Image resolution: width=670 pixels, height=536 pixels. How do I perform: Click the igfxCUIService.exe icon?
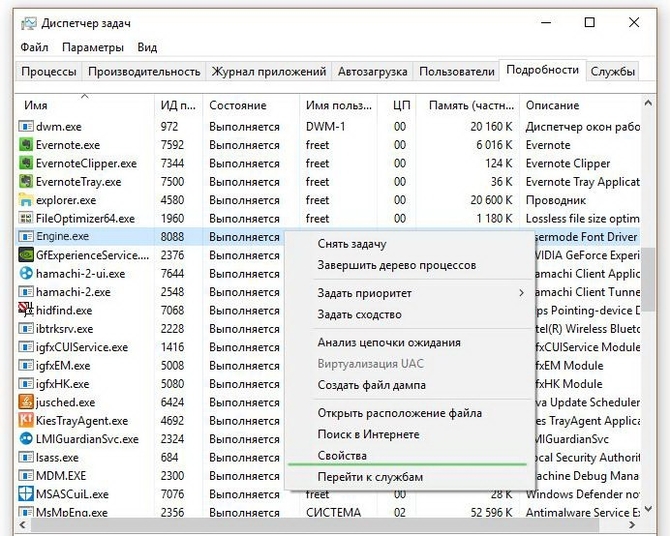click(x=26, y=347)
